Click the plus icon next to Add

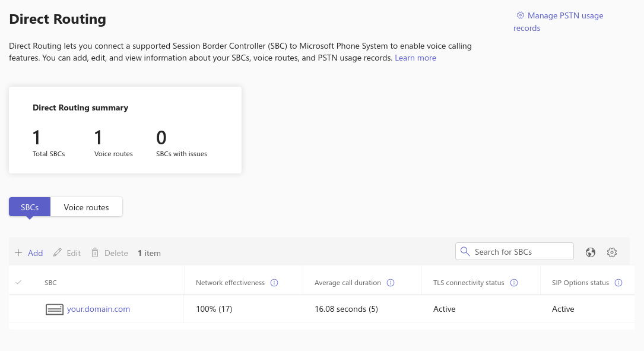pyautogui.click(x=18, y=253)
